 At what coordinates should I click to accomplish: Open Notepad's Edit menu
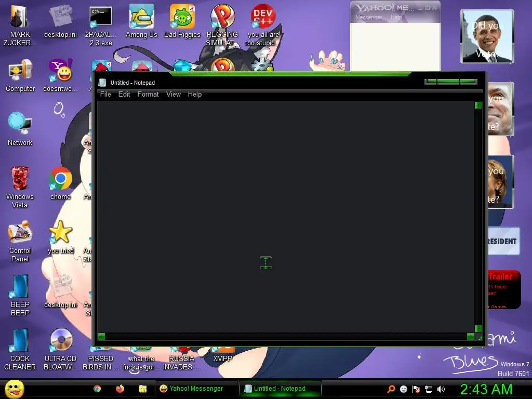pos(124,95)
